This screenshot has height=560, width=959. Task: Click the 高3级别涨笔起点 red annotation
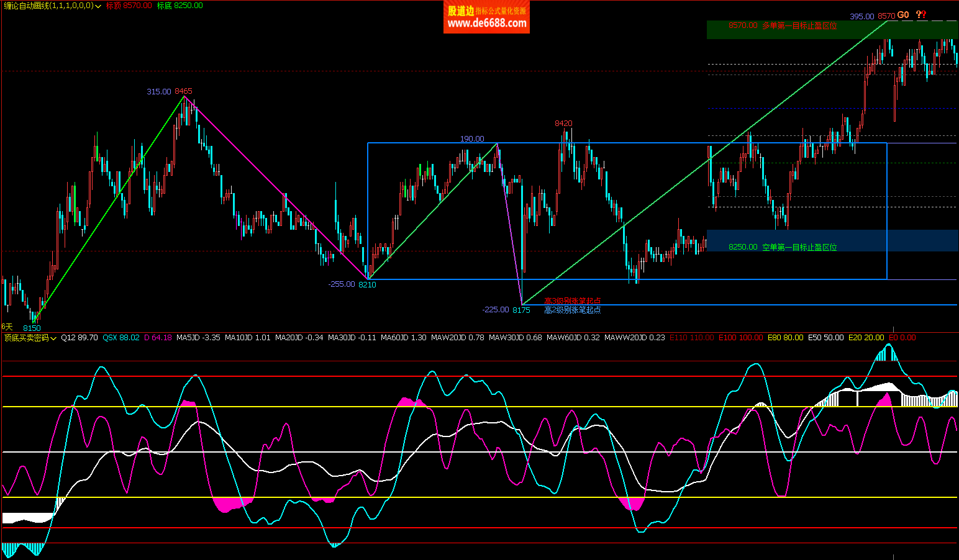click(572, 301)
